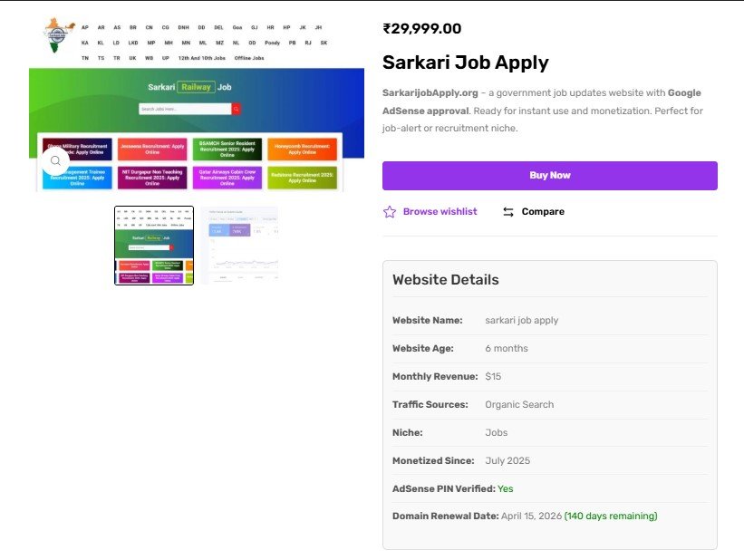Screen dimensions: 744x560
Task: Click the Redstone Recruitment 2025 tile
Action: [303, 177]
